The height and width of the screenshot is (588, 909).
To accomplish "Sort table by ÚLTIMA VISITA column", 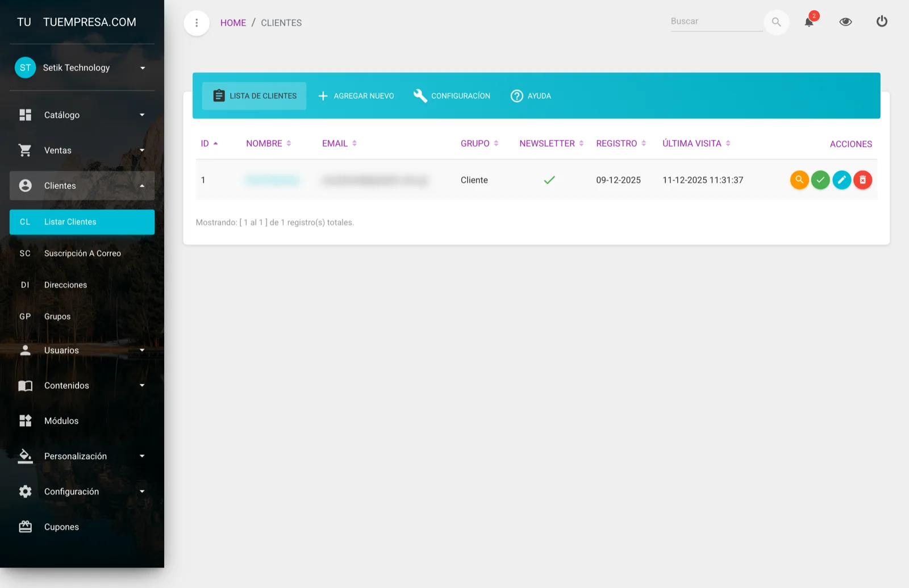I will pyautogui.click(x=697, y=144).
